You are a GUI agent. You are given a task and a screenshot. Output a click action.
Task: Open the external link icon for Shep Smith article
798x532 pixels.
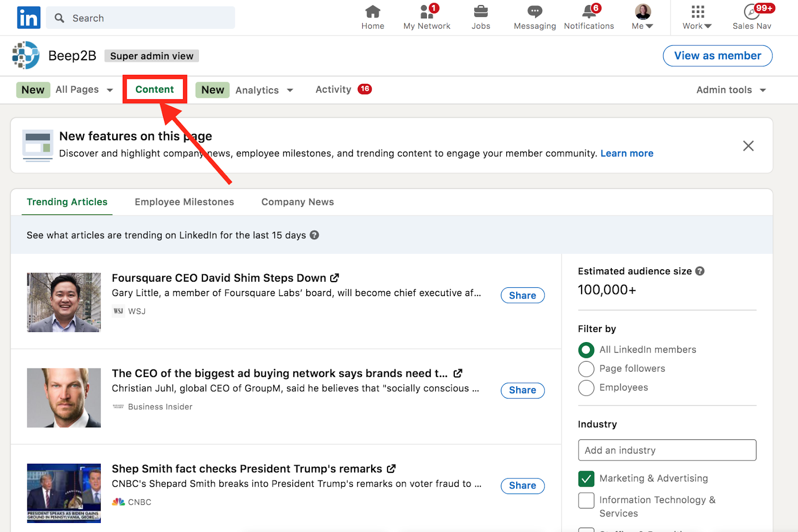click(x=392, y=469)
